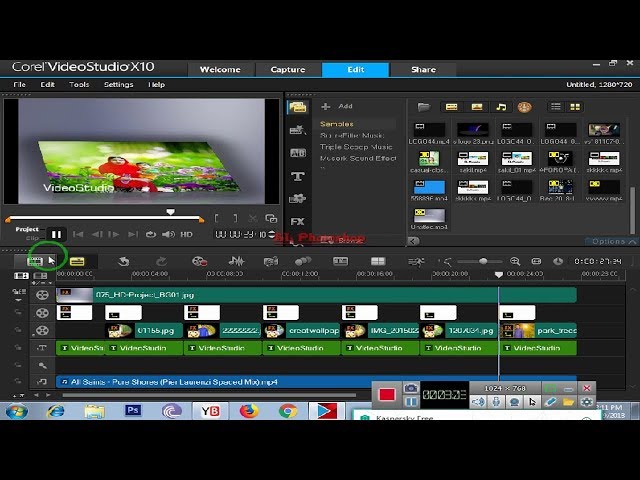Open the Sound Mixer
Viewport: 640px width, 480px height.
(236, 261)
